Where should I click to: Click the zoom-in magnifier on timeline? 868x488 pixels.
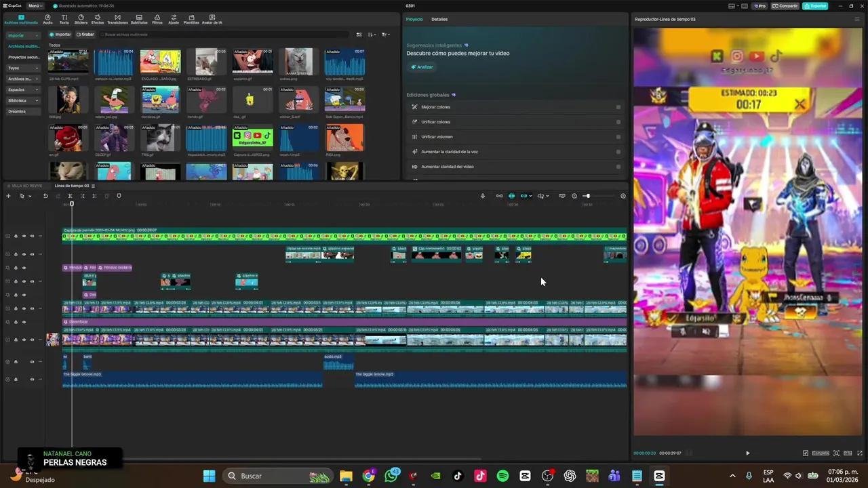point(623,196)
